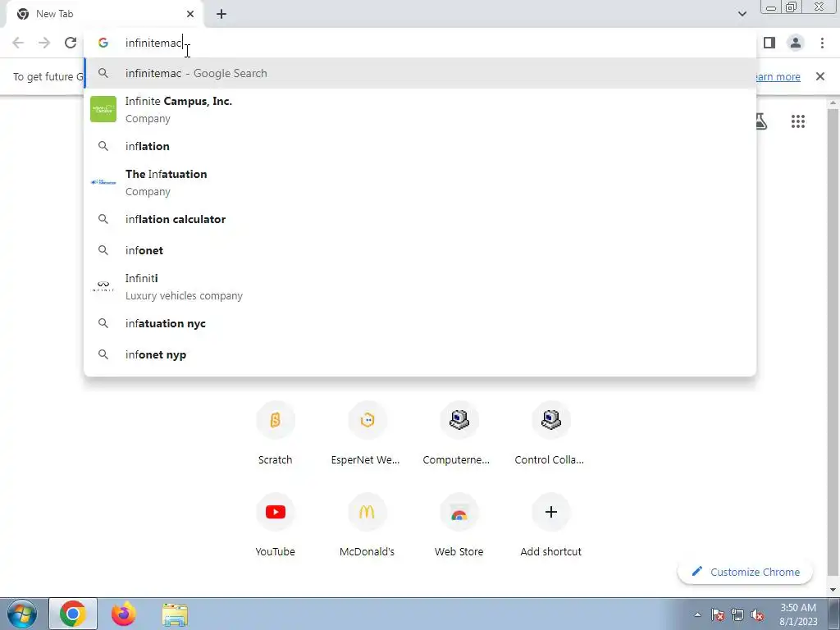The image size is (840, 630).
Task: Open the Web Store shortcut
Action: tap(459, 526)
